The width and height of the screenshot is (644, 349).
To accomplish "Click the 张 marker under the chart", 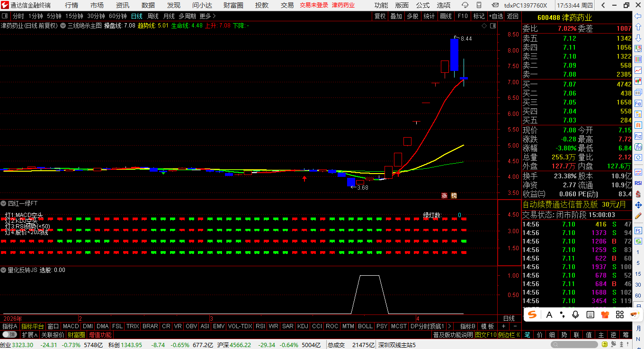I will click(445, 195).
